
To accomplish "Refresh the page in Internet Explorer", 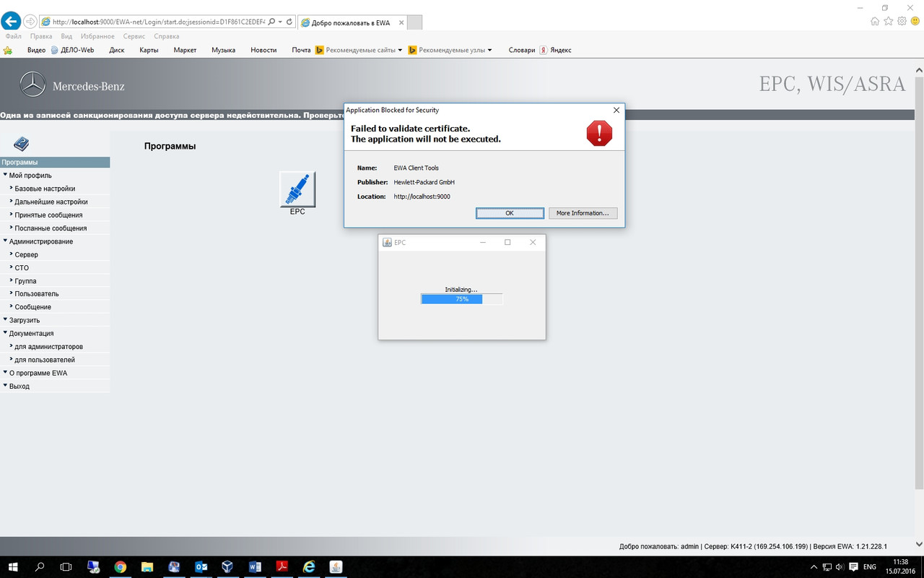I will (x=289, y=22).
